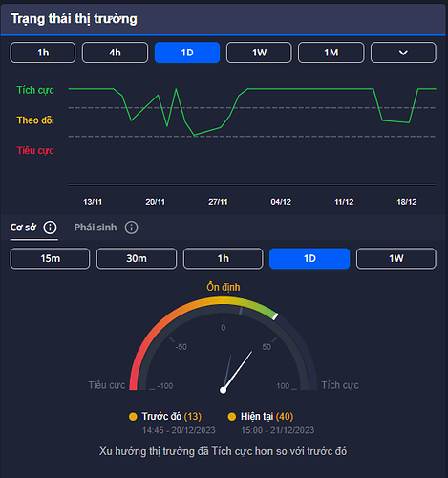Viewport: 448px width, 478px height.
Task: Click the yellow dot beside Trước đó
Action: [x=133, y=417]
